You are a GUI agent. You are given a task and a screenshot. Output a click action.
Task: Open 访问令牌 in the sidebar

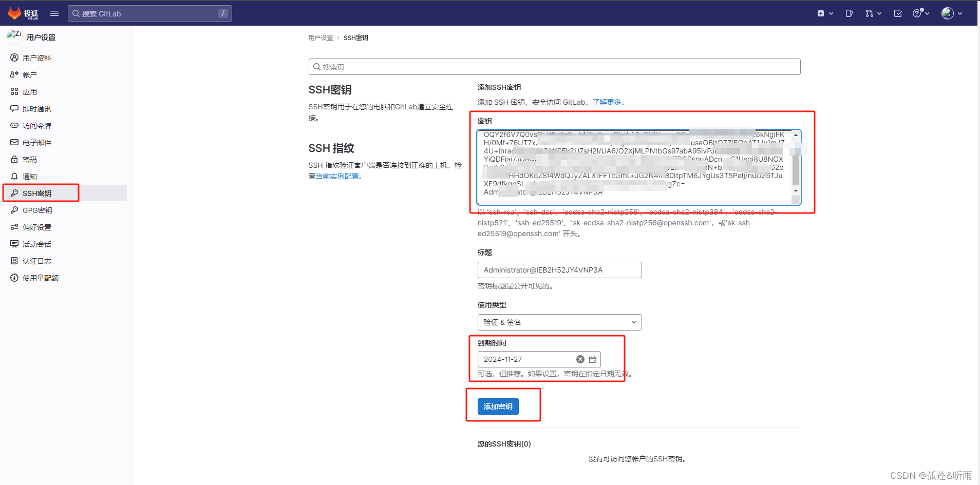[x=65, y=125]
